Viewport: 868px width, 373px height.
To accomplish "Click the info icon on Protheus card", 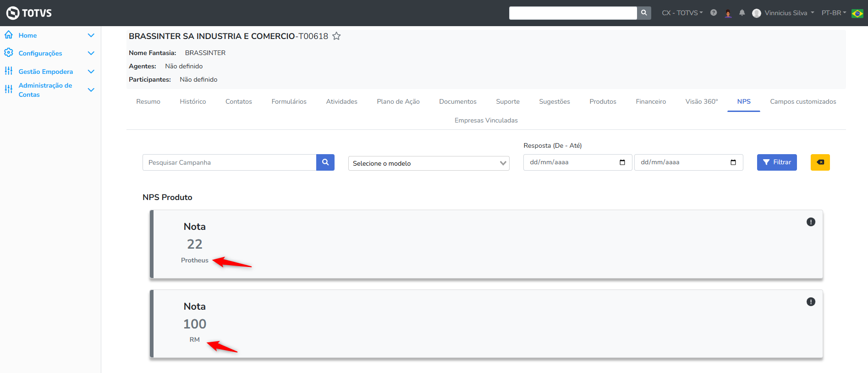I will [x=811, y=222].
